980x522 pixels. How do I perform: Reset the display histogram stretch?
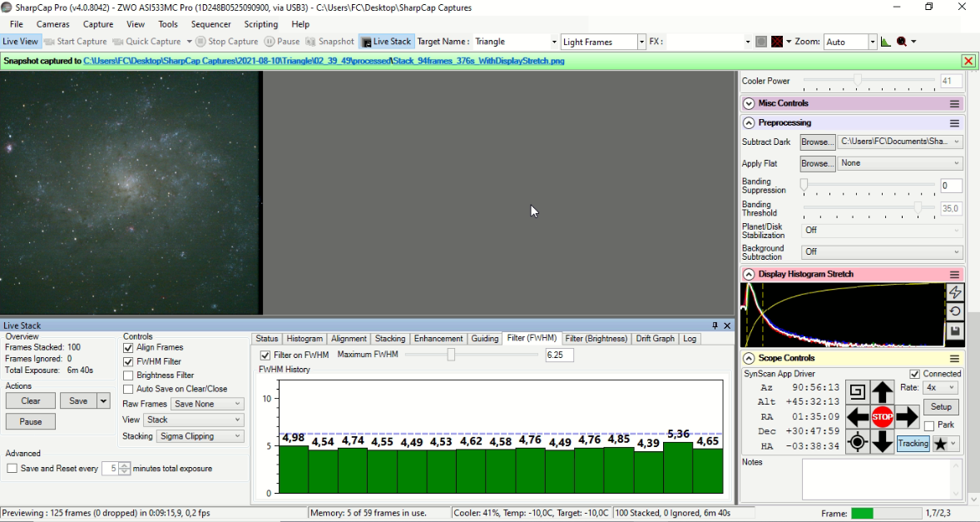click(x=954, y=311)
